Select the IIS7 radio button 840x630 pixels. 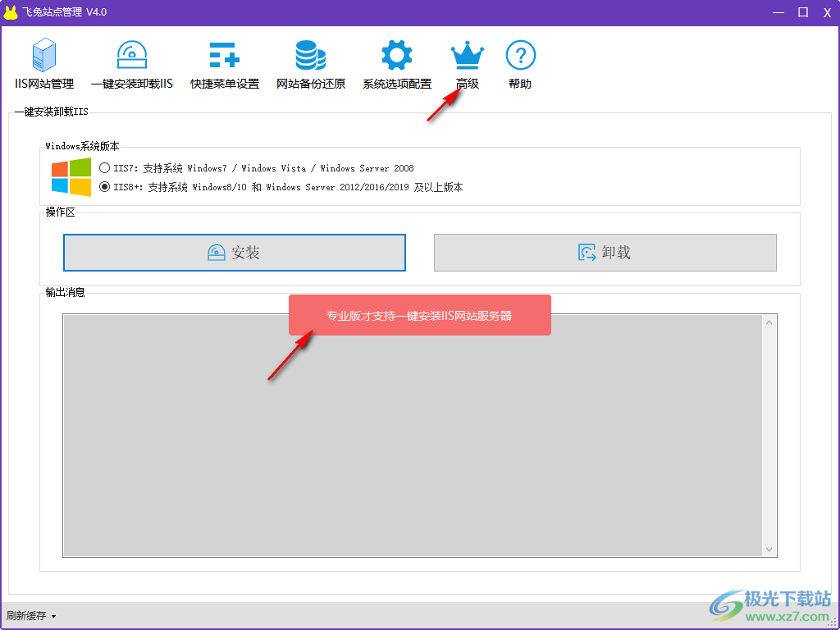104,168
